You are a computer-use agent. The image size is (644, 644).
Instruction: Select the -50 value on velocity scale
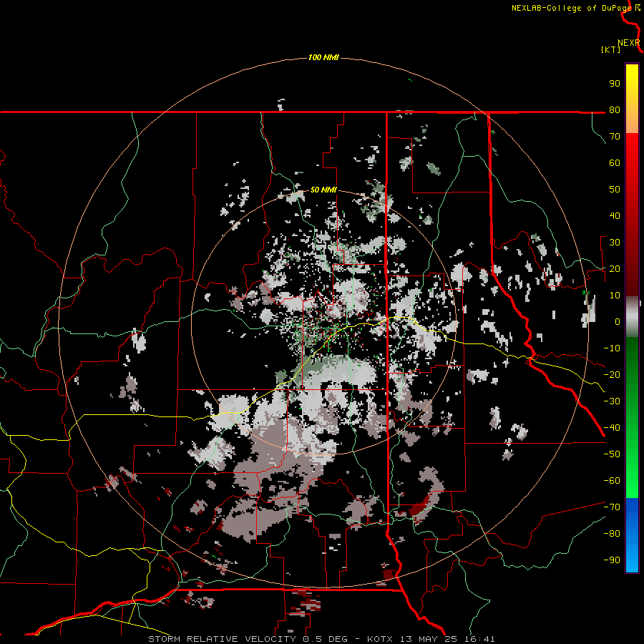pos(612,454)
